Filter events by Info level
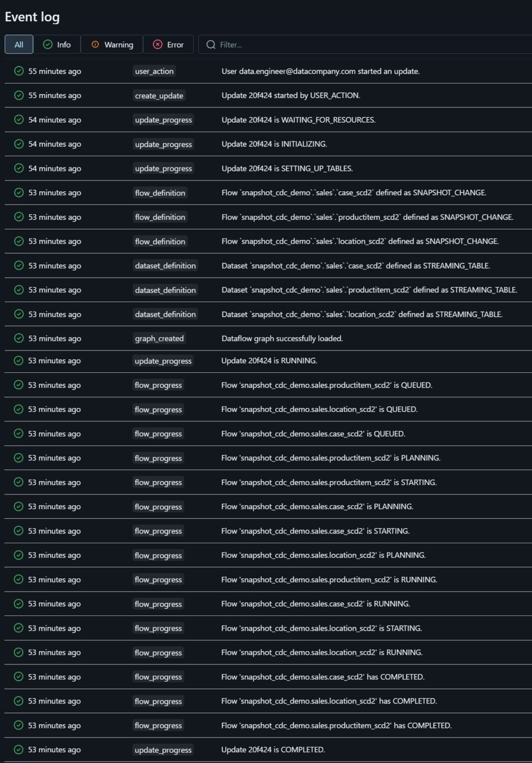The height and width of the screenshot is (763, 532). (x=57, y=45)
